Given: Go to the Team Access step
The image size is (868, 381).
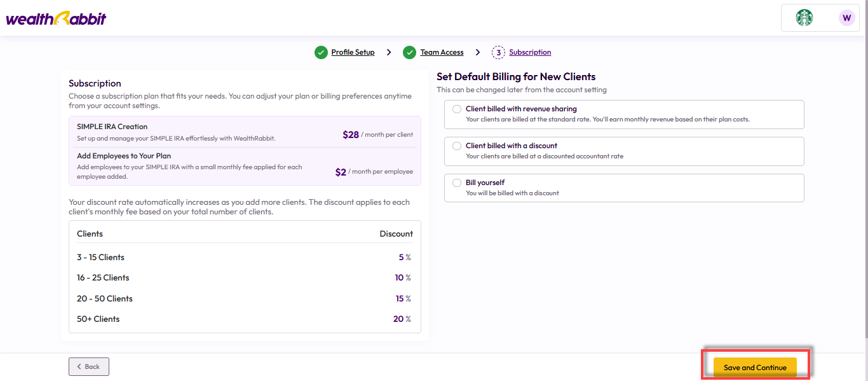Looking at the screenshot, I should 442,52.
